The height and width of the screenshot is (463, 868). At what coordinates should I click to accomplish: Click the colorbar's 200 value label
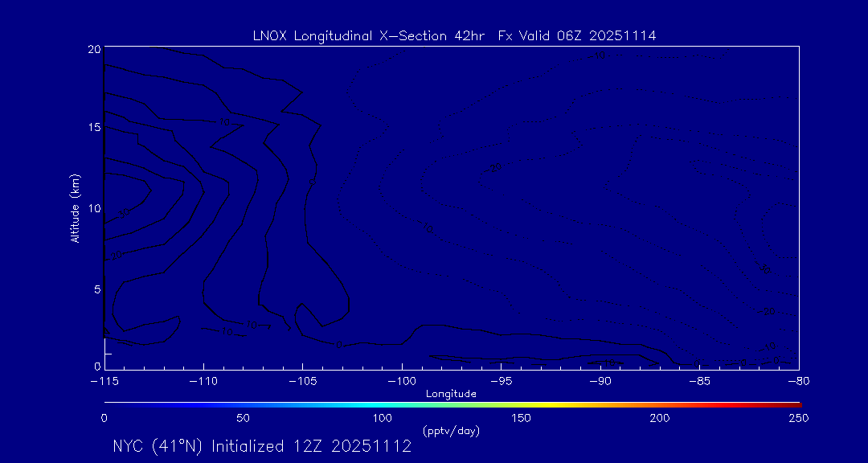tap(659, 418)
